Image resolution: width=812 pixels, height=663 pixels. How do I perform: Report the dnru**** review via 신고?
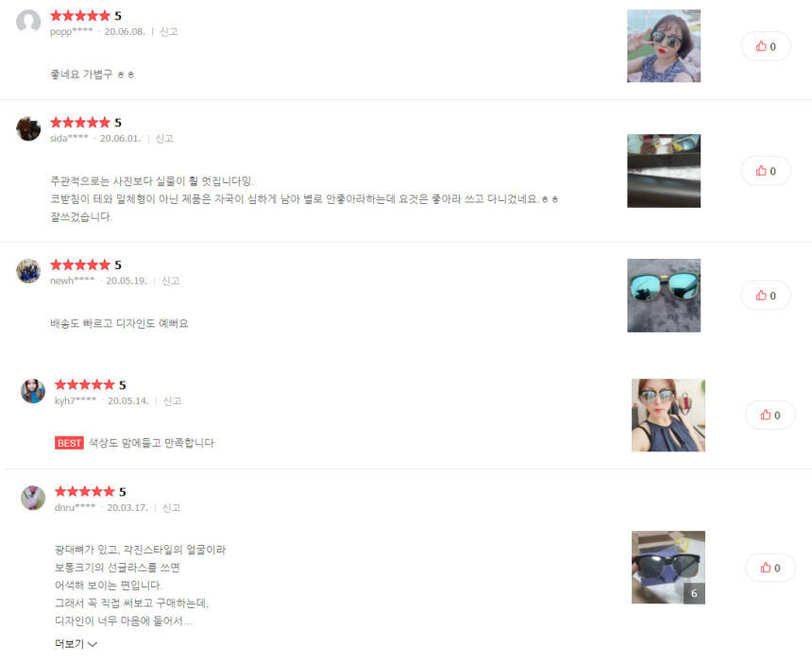coord(172,507)
